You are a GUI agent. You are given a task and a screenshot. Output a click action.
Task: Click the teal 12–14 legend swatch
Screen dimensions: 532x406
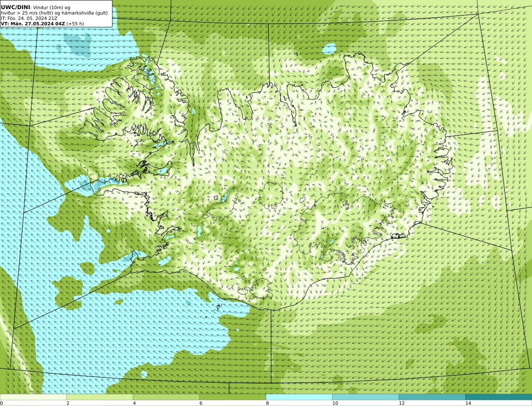(432, 397)
